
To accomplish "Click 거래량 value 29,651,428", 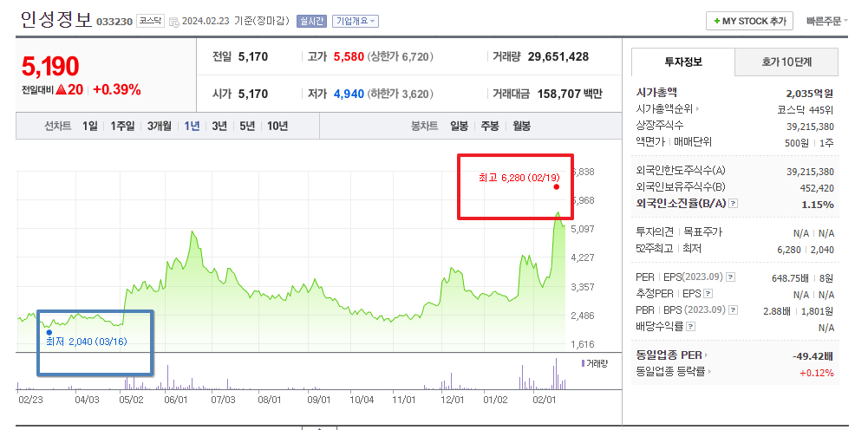I will point(558,56).
